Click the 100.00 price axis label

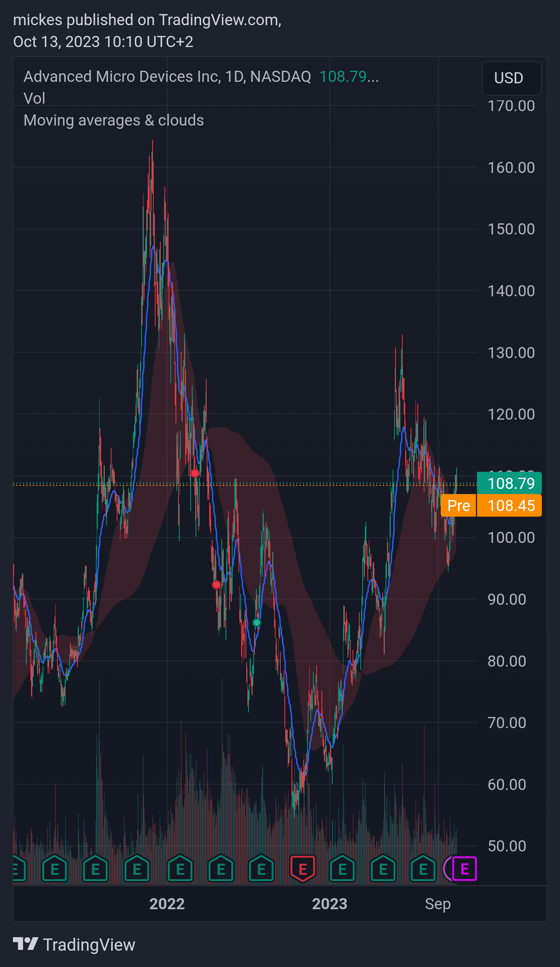pyautogui.click(x=511, y=537)
